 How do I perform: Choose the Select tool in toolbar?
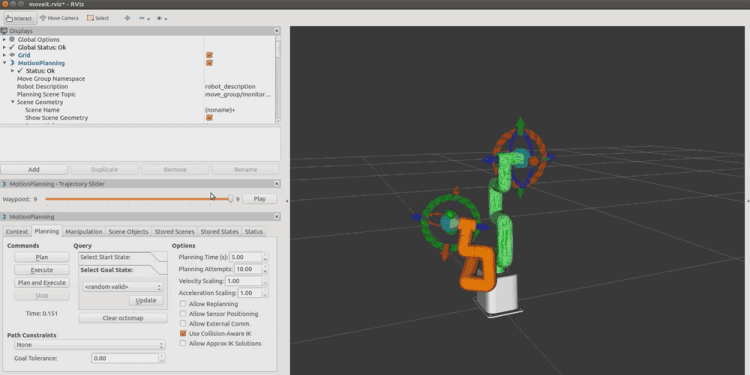(x=98, y=18)
